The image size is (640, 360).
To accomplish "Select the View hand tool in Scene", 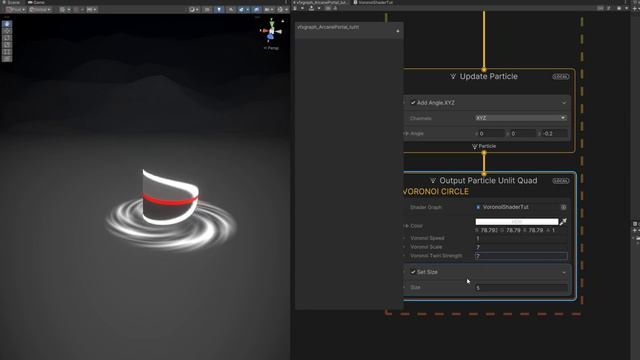I will [7, 24].
